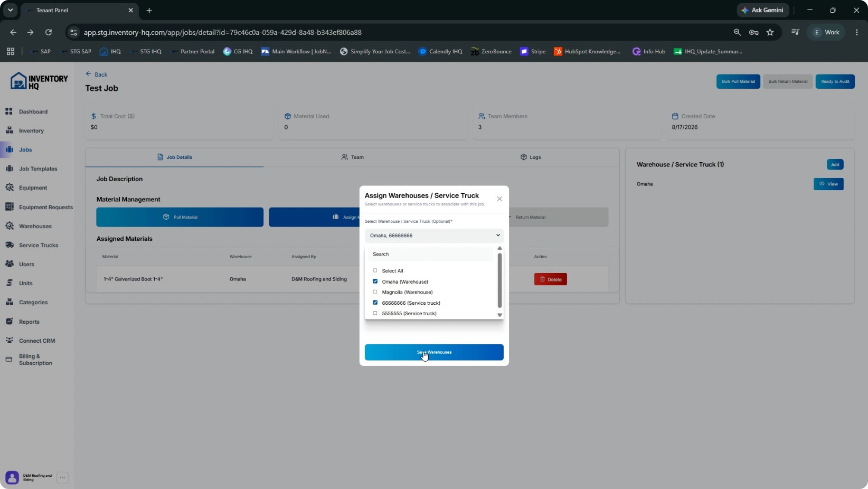Go to Equipment Requests

coord(45,207)
